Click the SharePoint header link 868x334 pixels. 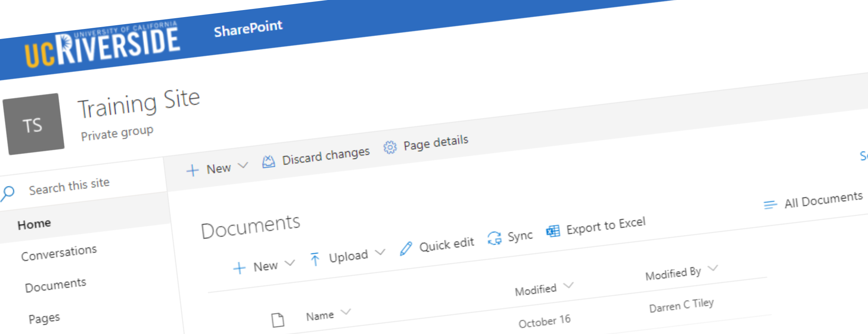(x=248, y=28)
